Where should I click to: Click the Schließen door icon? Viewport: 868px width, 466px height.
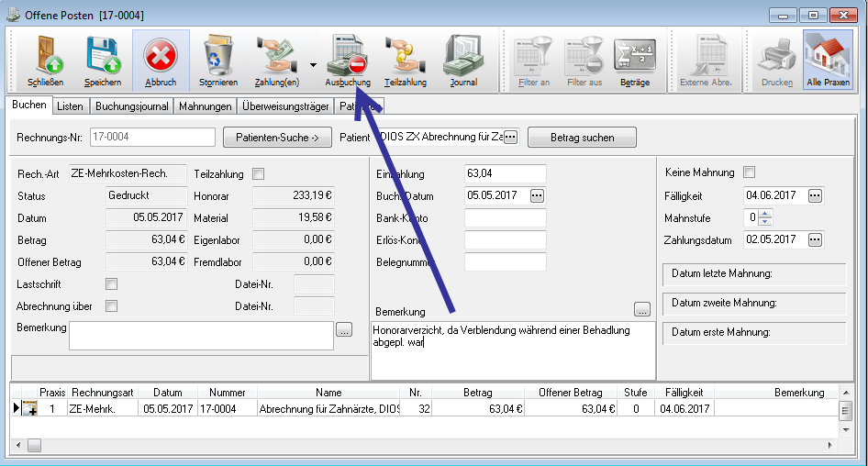(x=45, y=61)
